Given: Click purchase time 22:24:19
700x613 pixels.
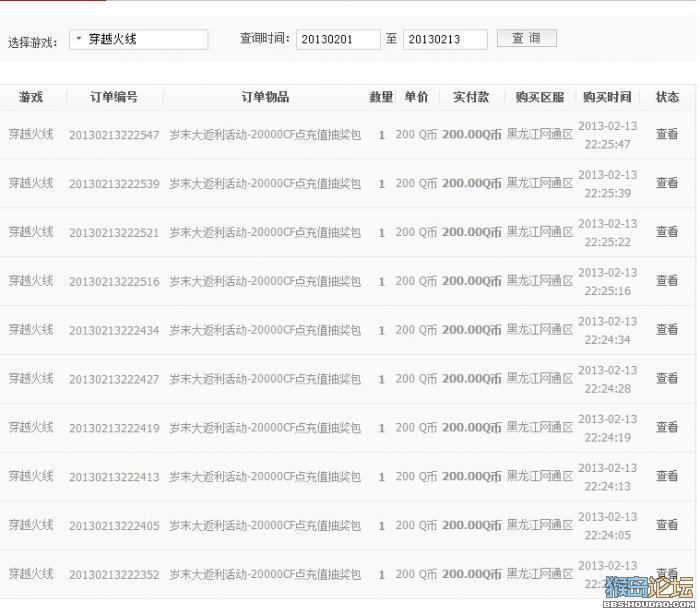Looking at the screenshot, I should click(x=608, y=437).
